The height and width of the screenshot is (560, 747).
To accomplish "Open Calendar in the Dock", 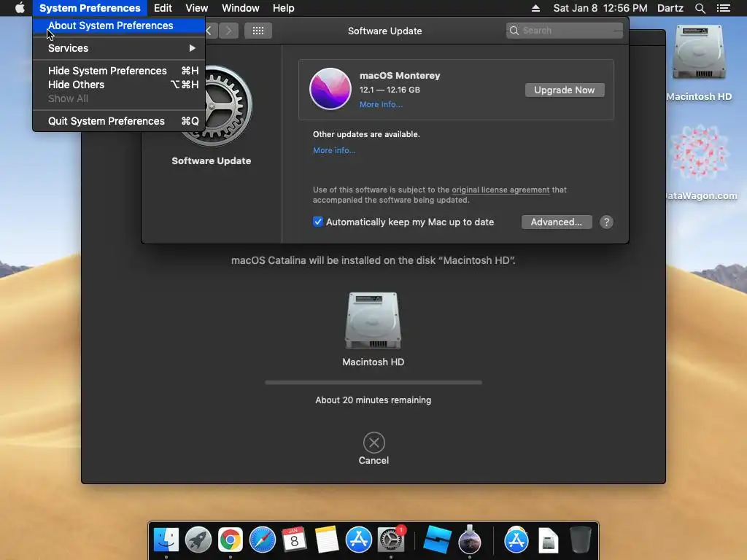I will tap(294, 540).
